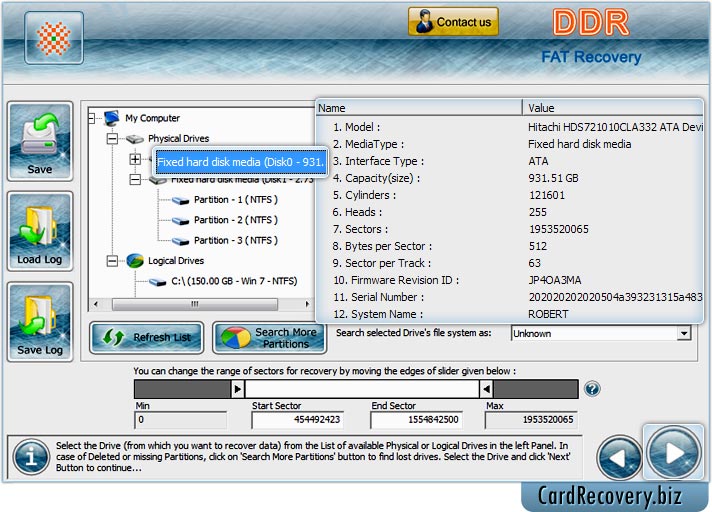This screenshot has height=512, width=712.
Task: Collapse the Physical Drives node
Action: click(112, 138)
